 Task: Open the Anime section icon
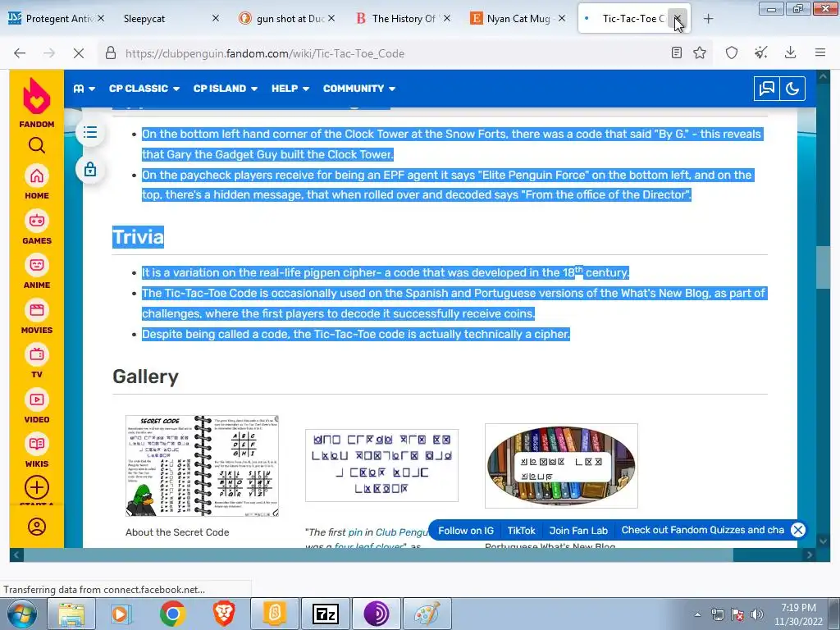click(36, 271)
